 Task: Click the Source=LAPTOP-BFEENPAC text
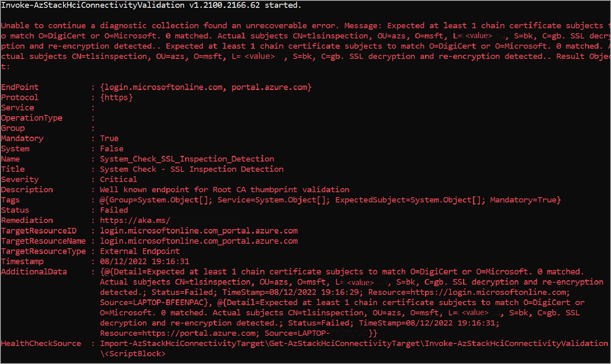point(156,302)
